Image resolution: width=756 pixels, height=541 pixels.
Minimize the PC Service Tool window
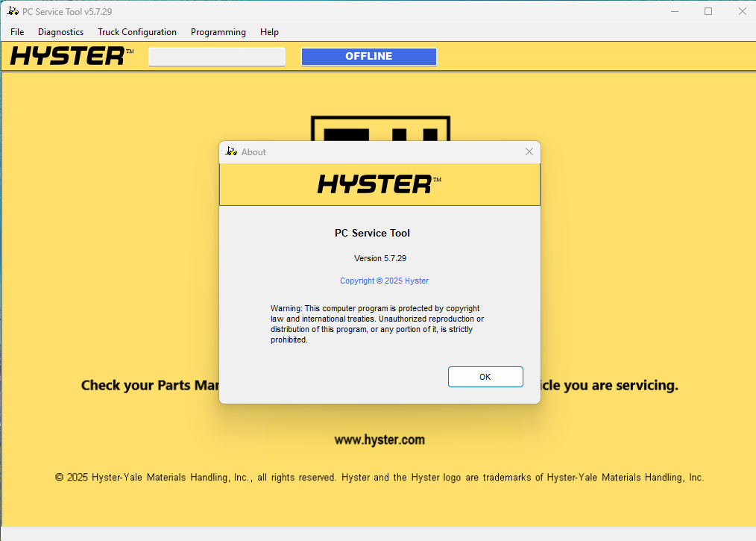(675, 11)
